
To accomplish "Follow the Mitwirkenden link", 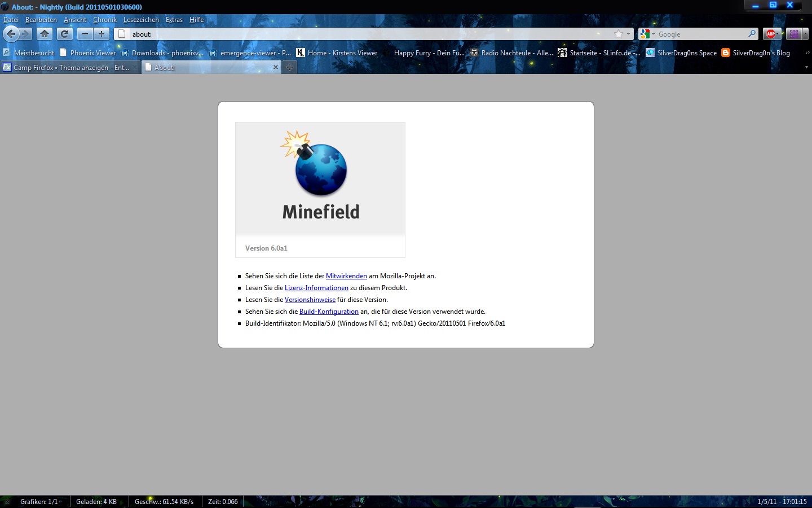I will click(346, 276).
